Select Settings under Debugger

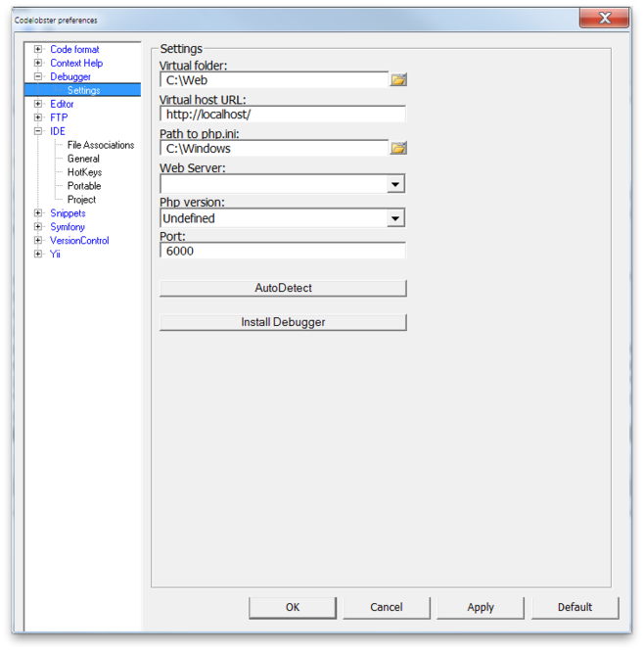[x=83, y=90]
